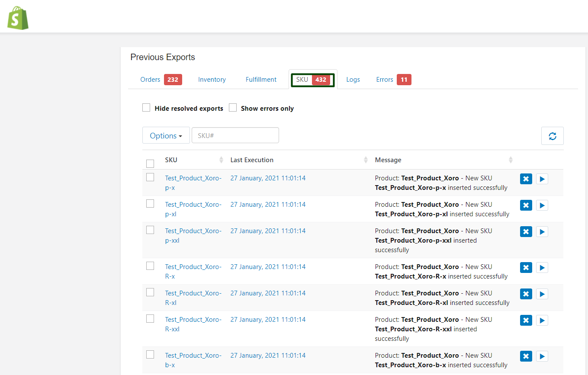Click the SKU# search field
588x375 pixels.
pos(235,135)
